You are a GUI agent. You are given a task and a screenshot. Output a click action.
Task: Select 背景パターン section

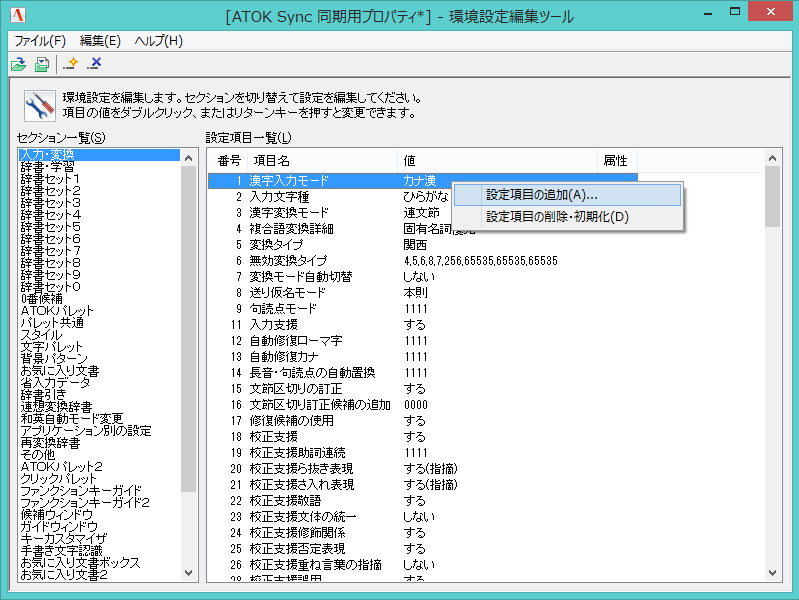99,359
